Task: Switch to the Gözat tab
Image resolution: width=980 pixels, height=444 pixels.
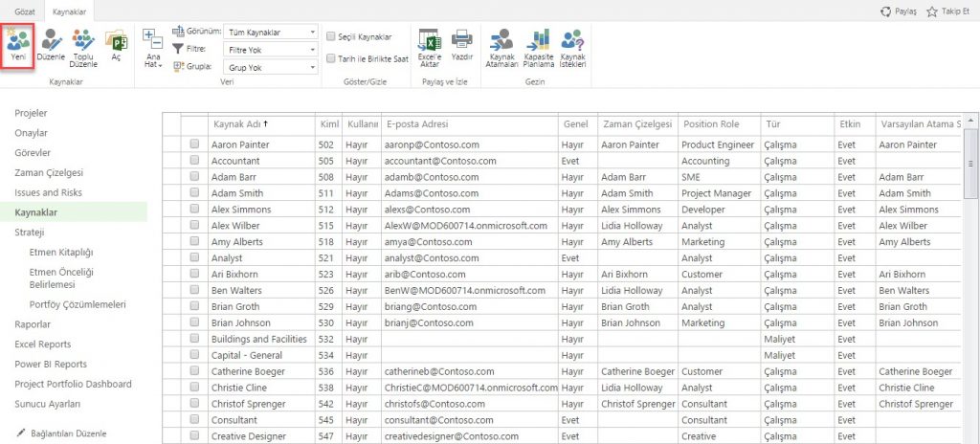Action: point(25,10)
